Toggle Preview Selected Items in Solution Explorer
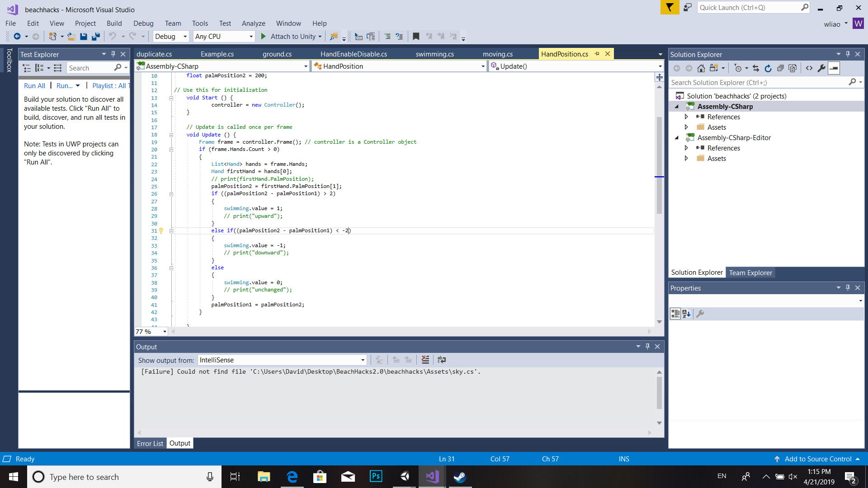Screen dimensions: 868x488 point(834,68)
